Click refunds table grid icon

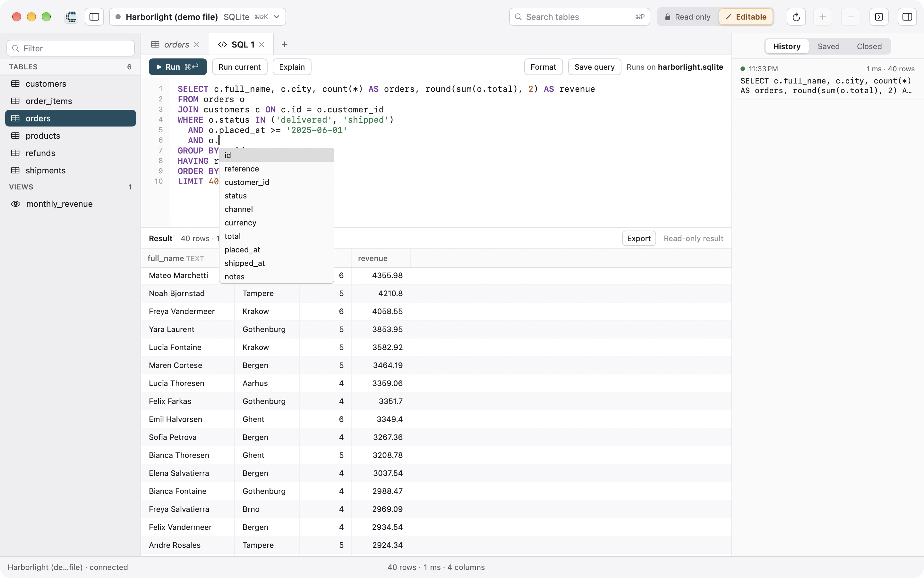click(15, 153)
